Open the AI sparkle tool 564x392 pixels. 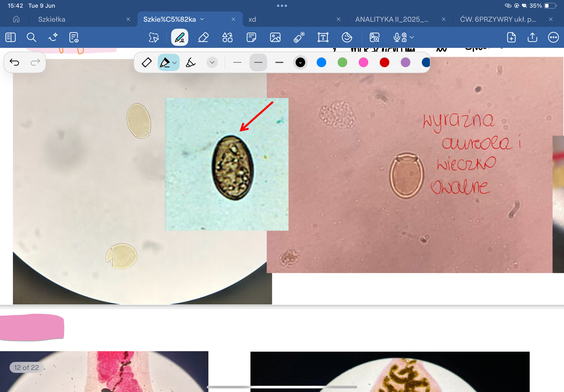coord(53,37)
